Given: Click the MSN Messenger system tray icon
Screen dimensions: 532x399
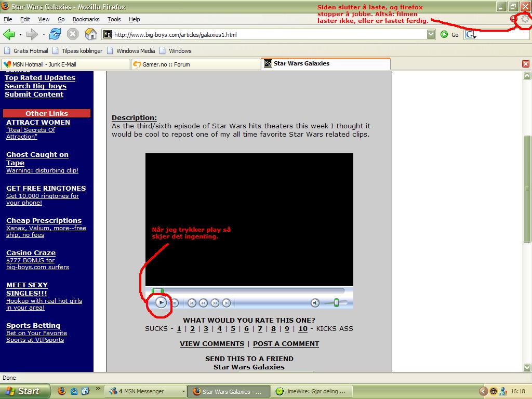Looking at the screenshot, I should 503,391.
